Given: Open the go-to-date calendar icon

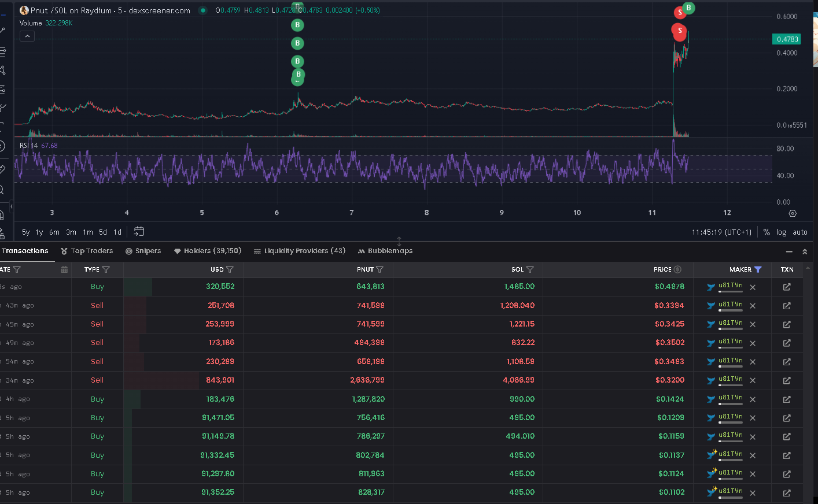Looking at the screenshot, I should pyautogui.click(x=139, y=231).
